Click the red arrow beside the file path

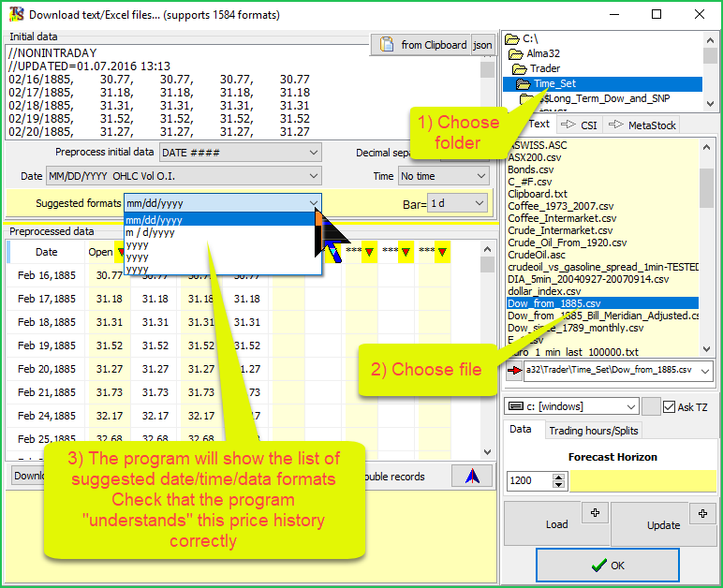point(514,372)
